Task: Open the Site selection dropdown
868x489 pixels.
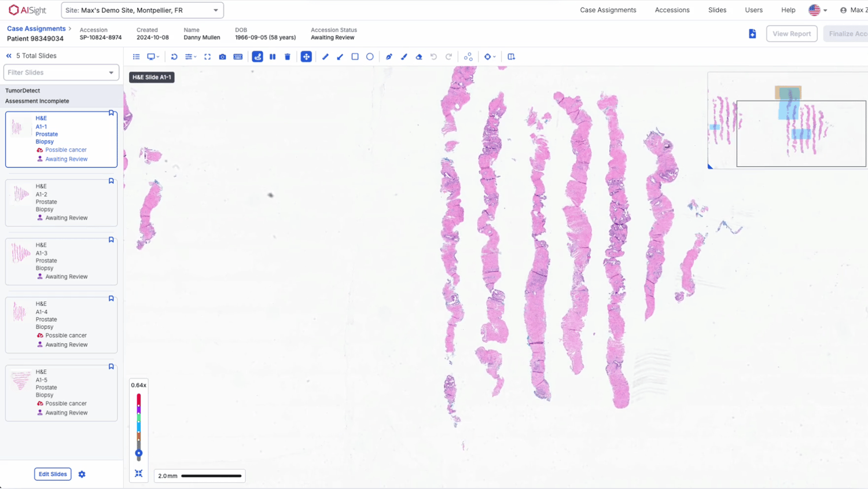Action: [x=142, y=10]
